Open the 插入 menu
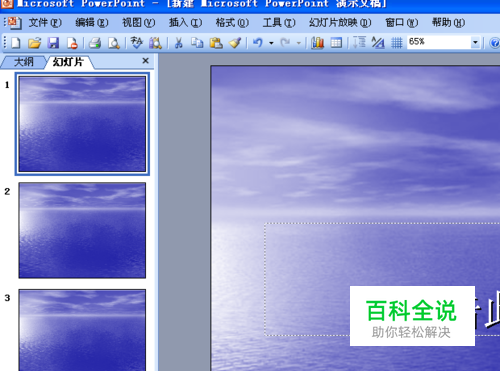Image resolution: width=500 pixels, height=371 pixels. pos(185,23)
